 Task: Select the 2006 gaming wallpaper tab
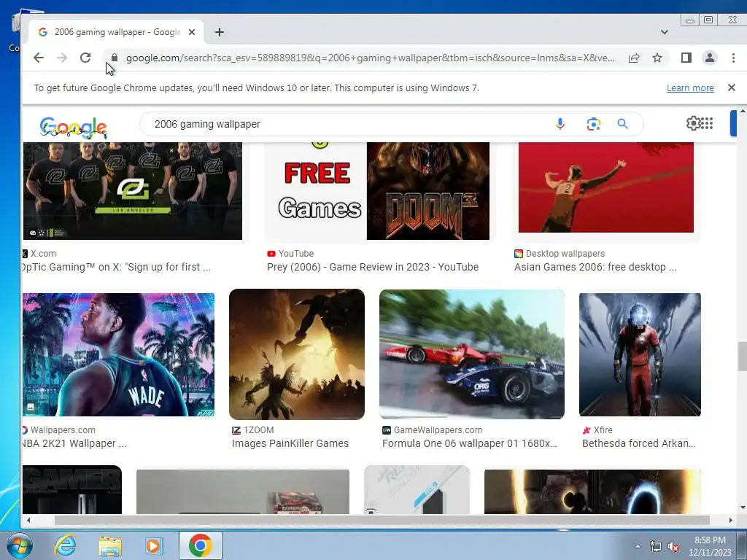coord(116,32)
